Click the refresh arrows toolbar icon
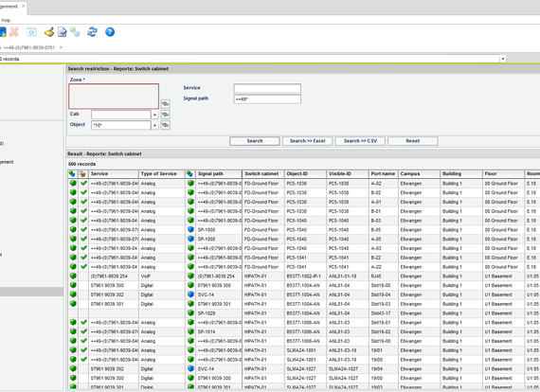This screenshot has height=392, width=540. point(92,32)
